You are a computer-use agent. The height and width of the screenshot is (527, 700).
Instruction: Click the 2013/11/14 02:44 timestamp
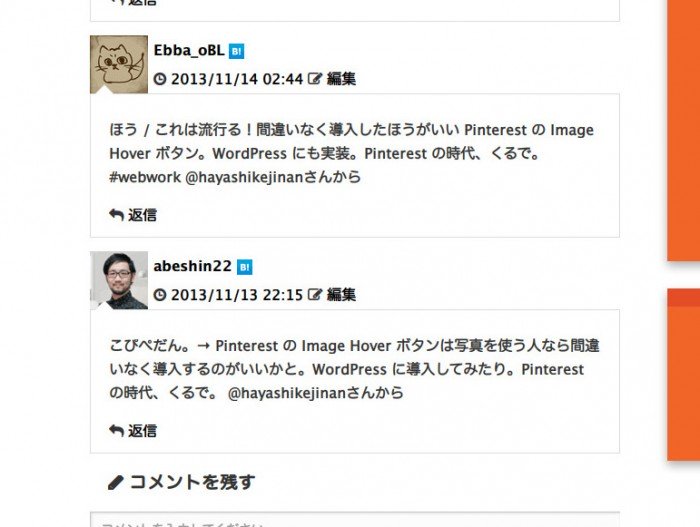pyautogui.click(x=237, y=79)
